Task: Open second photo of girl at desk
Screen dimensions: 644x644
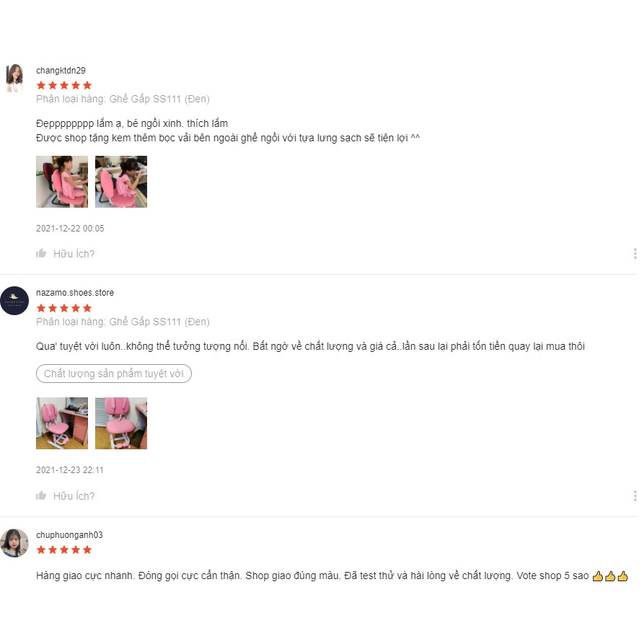Action: 121,182
